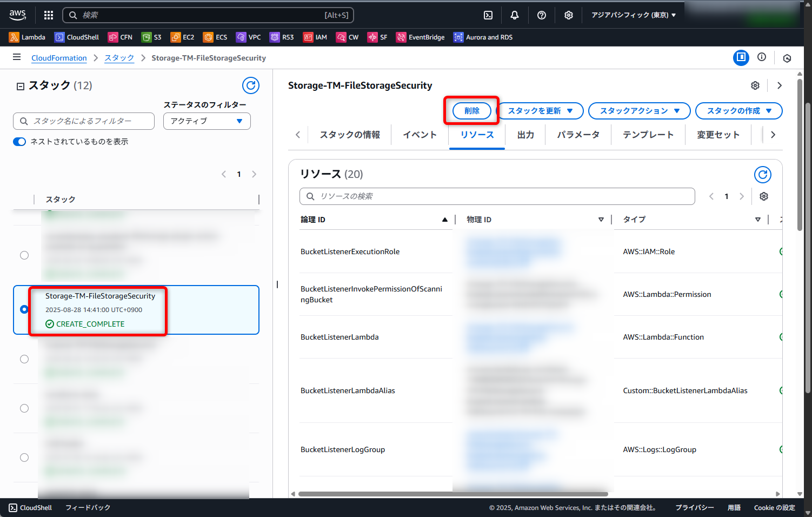
Task: Collapse the スタック panel heading
Action: 21,86
